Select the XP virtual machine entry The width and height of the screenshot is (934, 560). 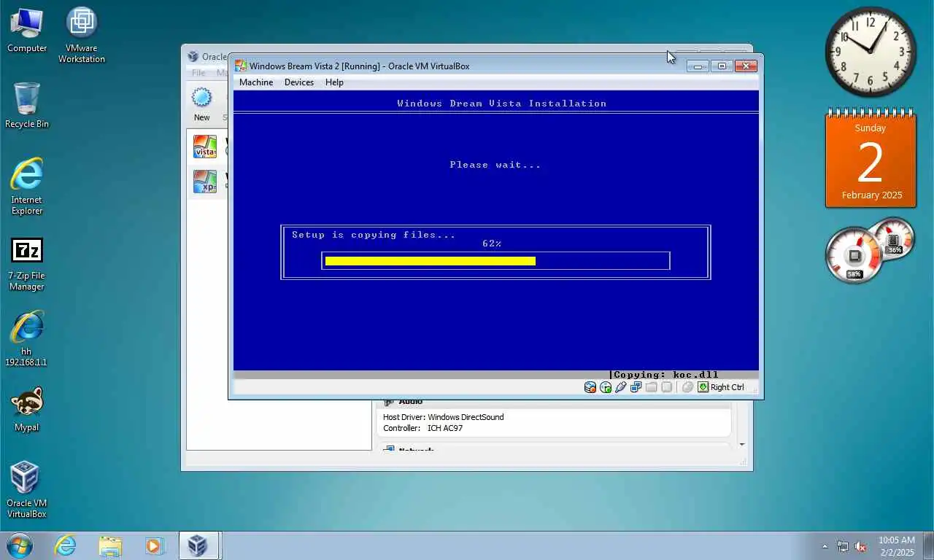[207, 181]
